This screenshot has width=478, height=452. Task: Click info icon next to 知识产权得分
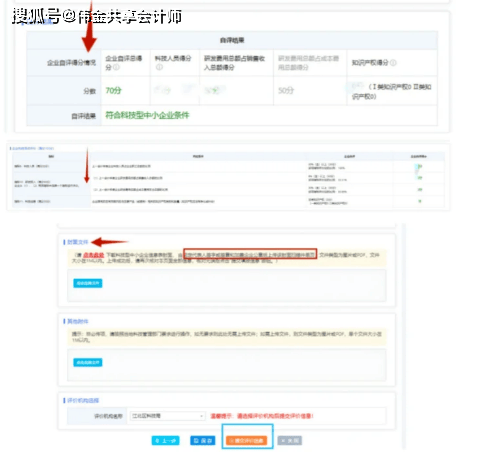point(393,62)
